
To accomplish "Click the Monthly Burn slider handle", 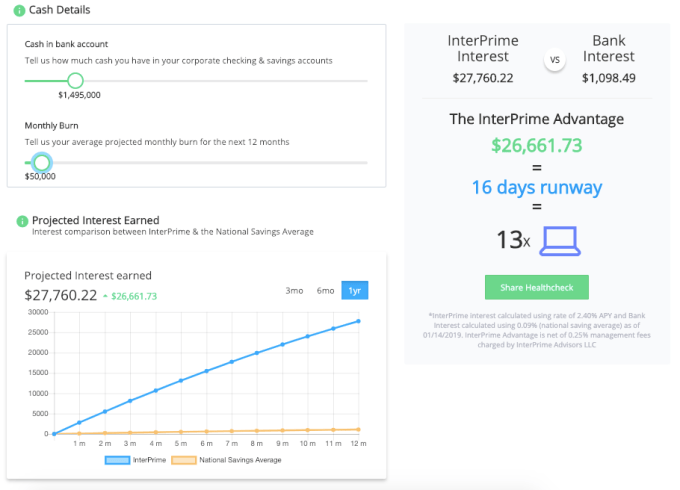I will tap(41, 162).
